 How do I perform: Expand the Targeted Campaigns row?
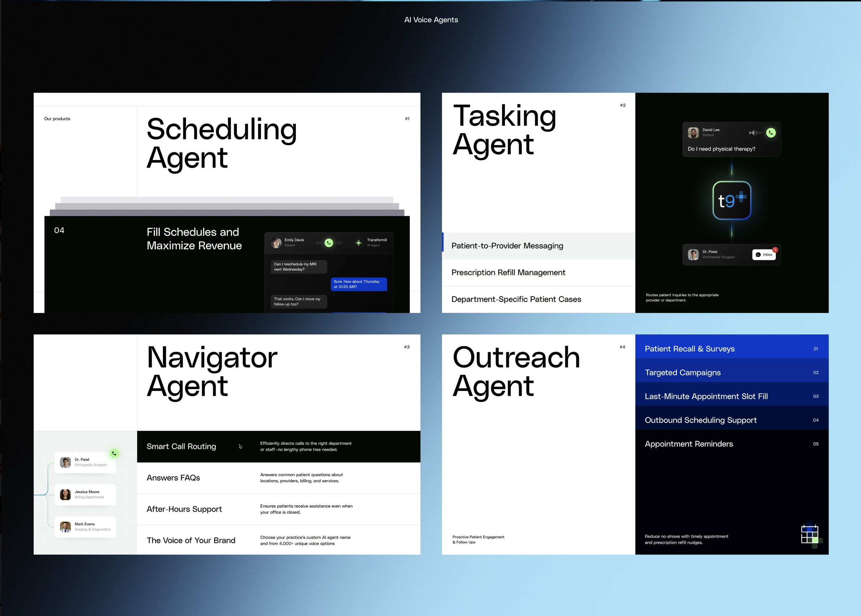point(732,373)
